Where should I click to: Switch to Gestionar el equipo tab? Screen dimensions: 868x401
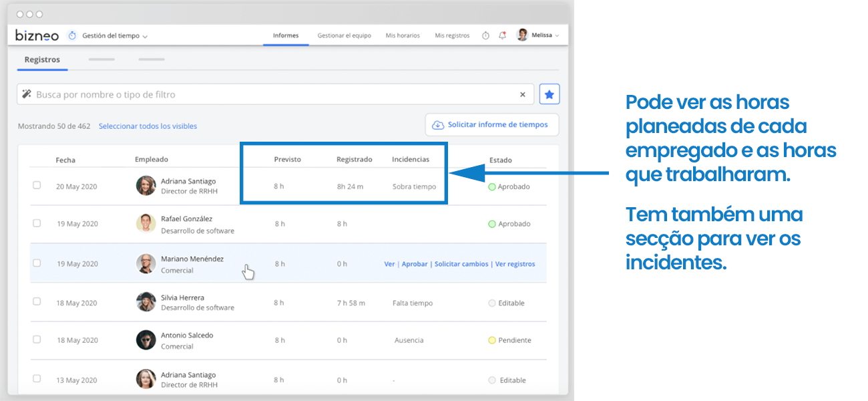click(x=344, y=35)
